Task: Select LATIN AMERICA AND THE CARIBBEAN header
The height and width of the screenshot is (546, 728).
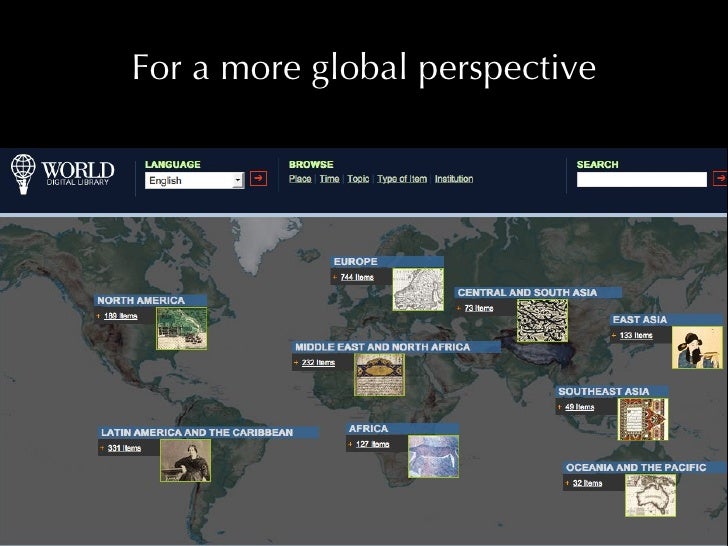Action: coord(208,432)
